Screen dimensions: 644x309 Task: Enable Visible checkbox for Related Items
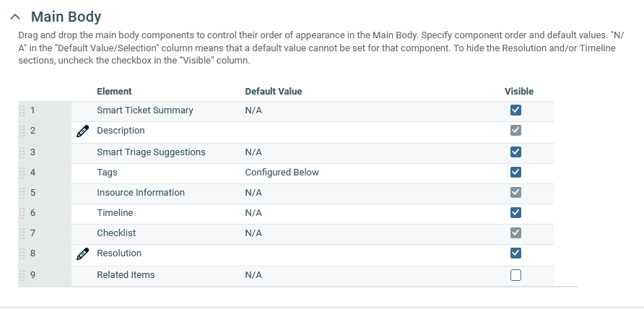[x=515, y=275]
